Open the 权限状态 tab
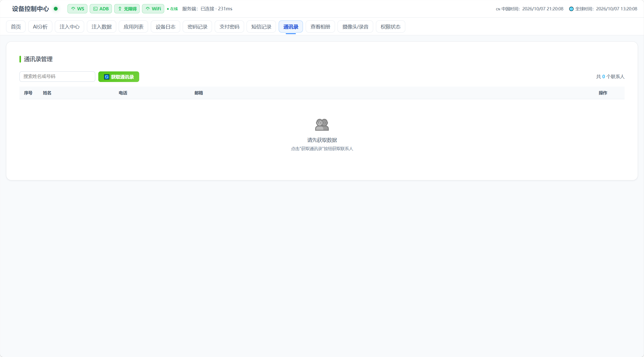 click(391, 27)
